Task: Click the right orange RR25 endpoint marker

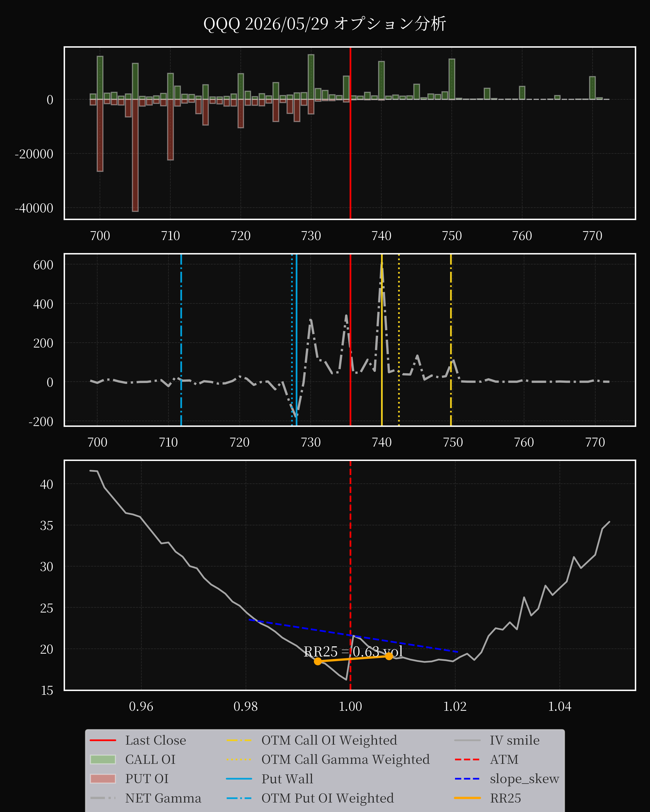Action: 389,656
